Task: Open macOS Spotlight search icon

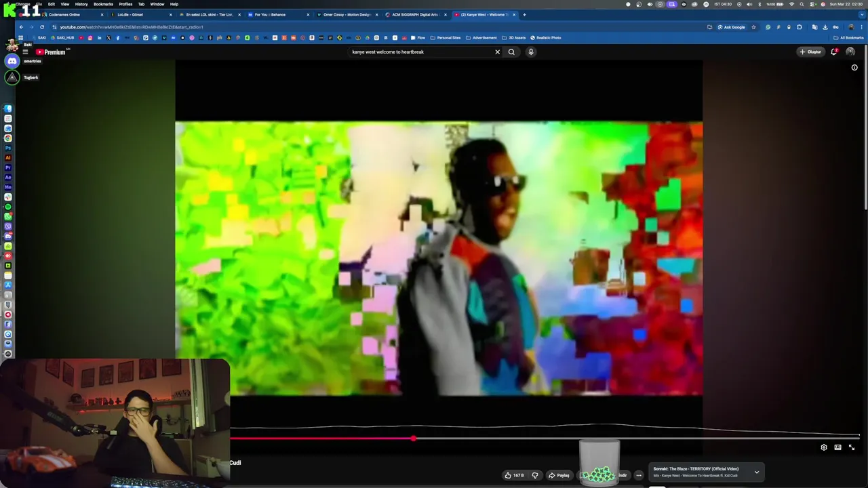Action: tap(802, 4)
